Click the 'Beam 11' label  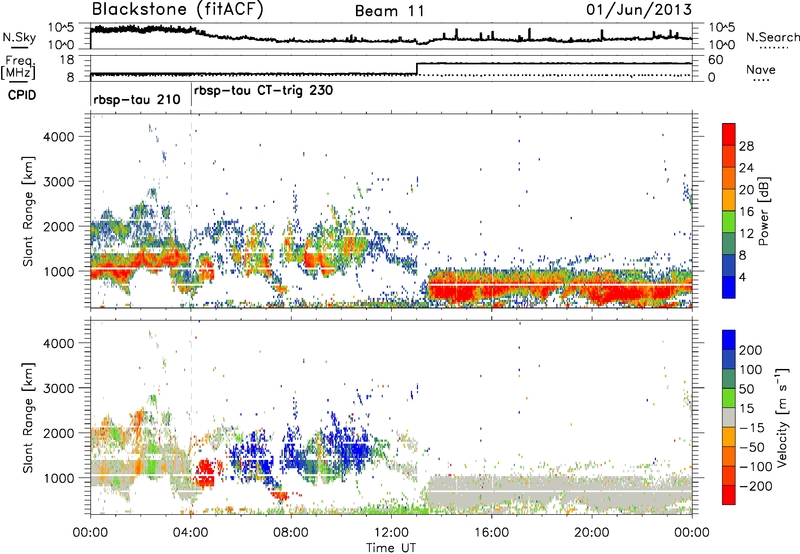pos(389,11)
